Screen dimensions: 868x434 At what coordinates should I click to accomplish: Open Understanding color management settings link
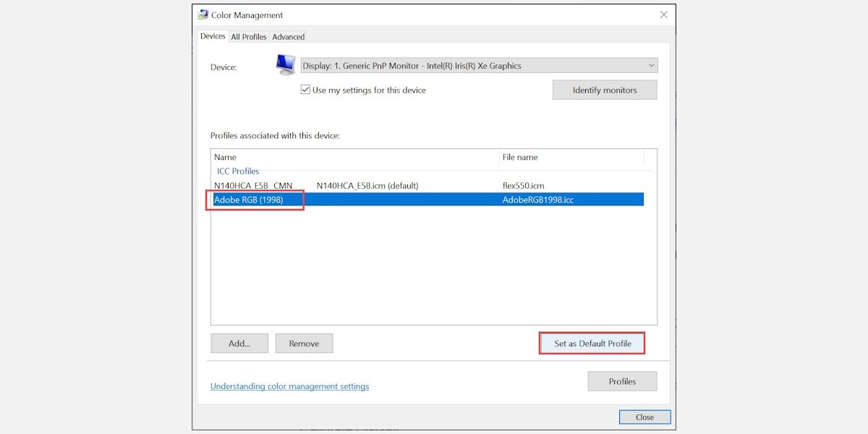click(289, 386)
